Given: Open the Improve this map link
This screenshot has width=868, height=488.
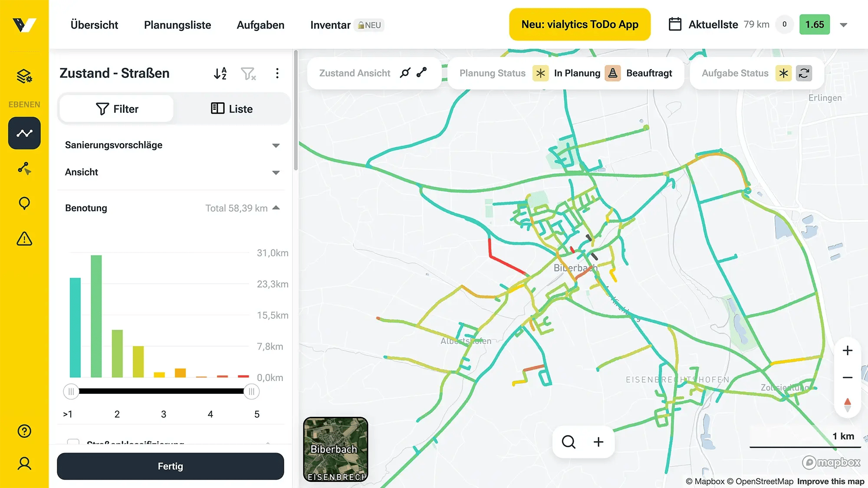Looking at the screenshot, I should tap(831, 481).
